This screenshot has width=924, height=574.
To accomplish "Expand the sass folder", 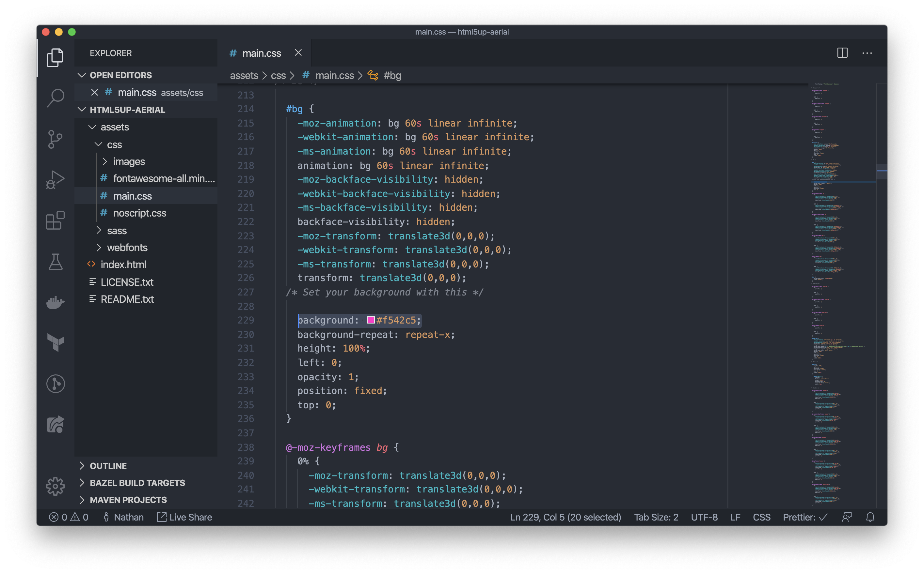I will [117, 231].
